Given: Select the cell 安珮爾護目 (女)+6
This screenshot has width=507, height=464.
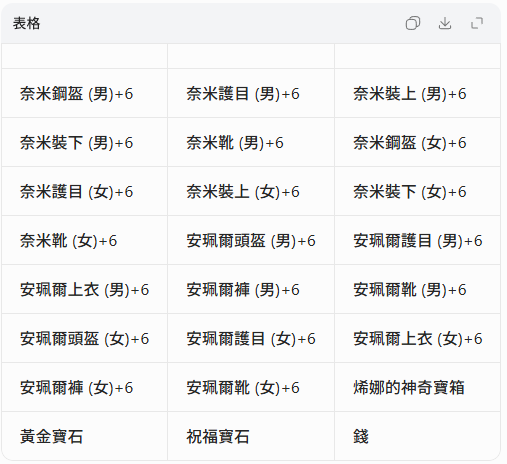Looking at the screenshot, I should 251,338.
